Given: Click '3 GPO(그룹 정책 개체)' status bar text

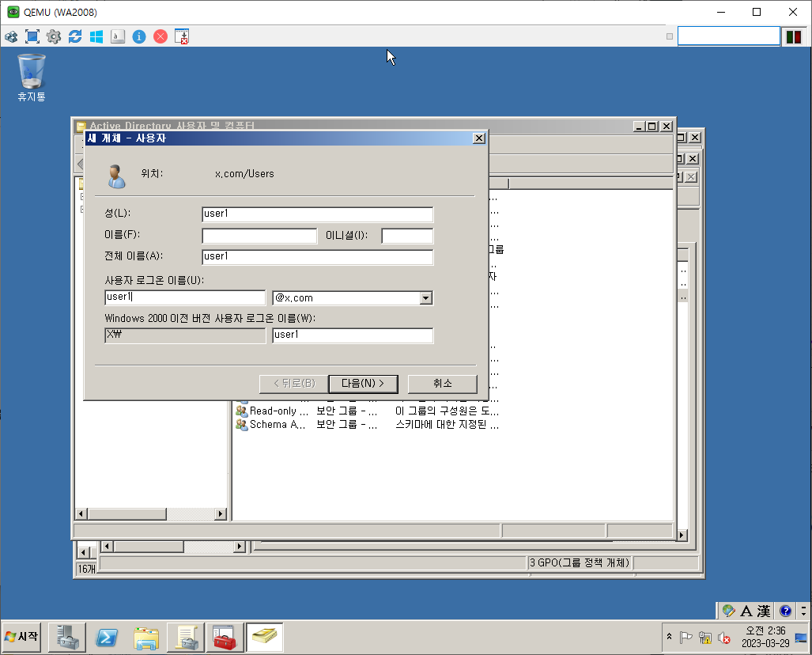Looking at the screenshot, I should coord(579,562).
